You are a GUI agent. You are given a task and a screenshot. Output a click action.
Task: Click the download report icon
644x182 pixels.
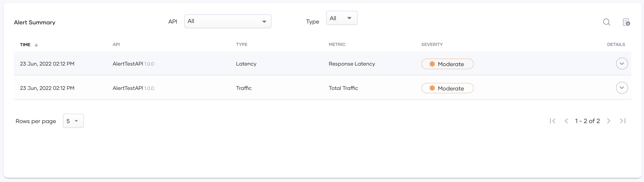(626, 22)
